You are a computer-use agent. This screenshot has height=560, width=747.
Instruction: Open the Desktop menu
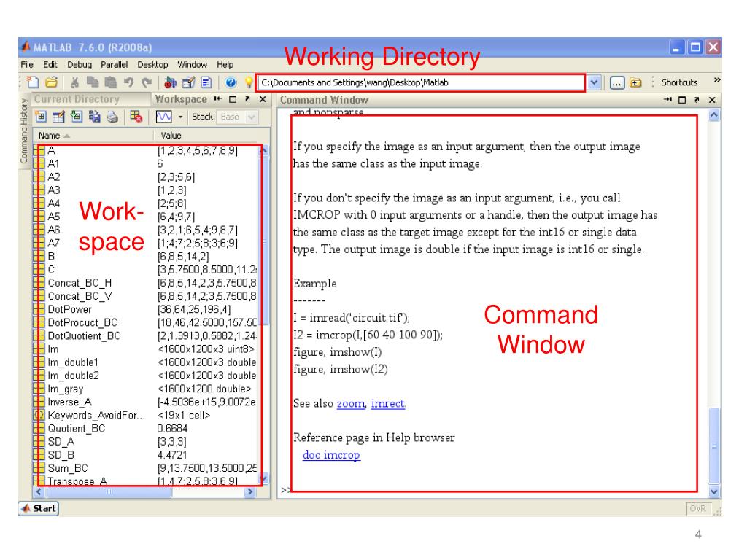tap(152, 64)
